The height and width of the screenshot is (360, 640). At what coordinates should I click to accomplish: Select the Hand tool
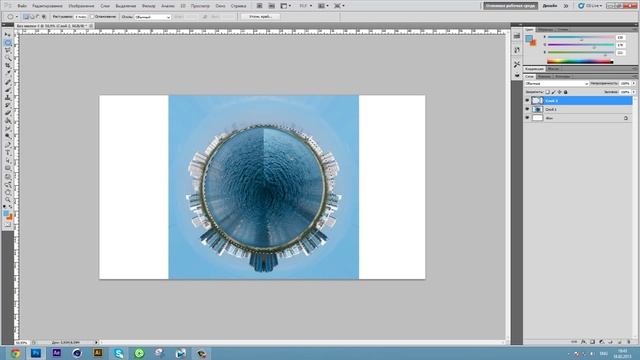coord(8,192)
